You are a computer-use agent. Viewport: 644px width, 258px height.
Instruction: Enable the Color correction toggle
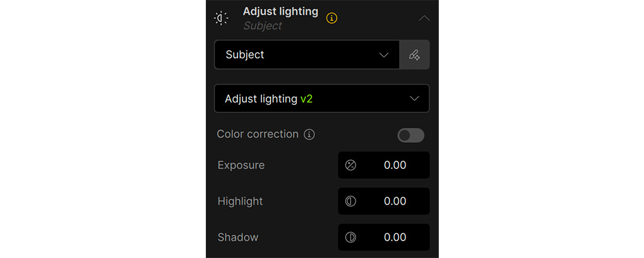(411, 135)
